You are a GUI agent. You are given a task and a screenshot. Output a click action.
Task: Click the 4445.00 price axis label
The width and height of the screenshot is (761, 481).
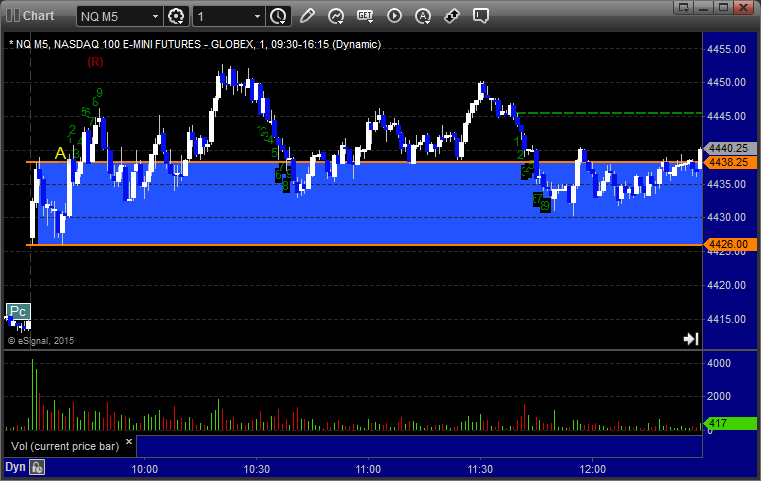[727, 116]
